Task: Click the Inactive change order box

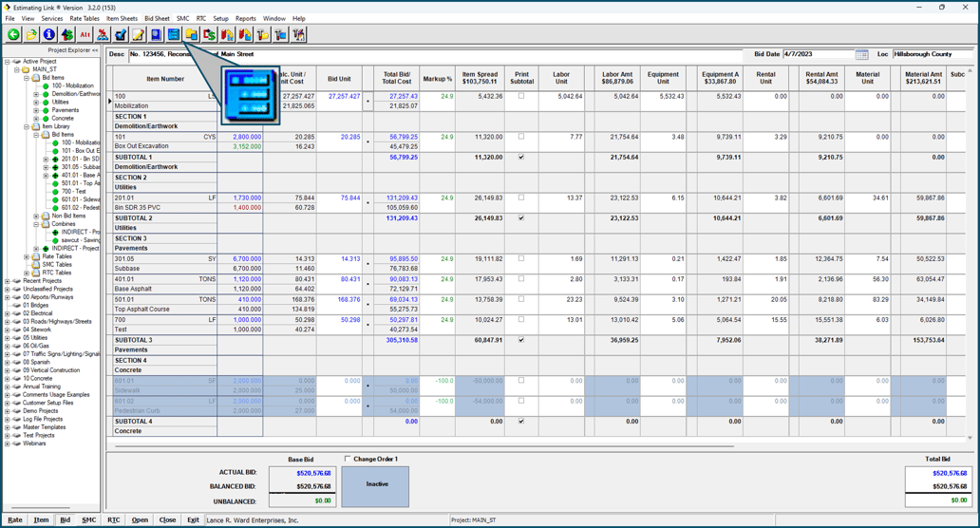Action: [375, 485]
